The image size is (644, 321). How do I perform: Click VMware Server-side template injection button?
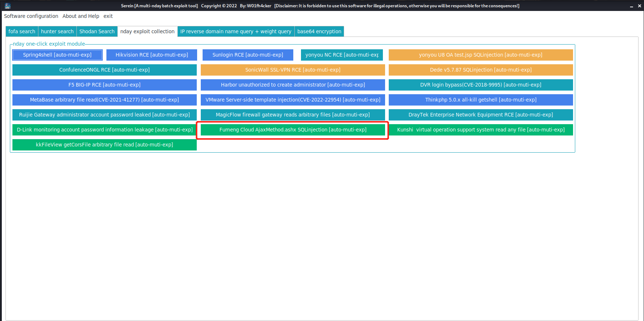[293, 100]
